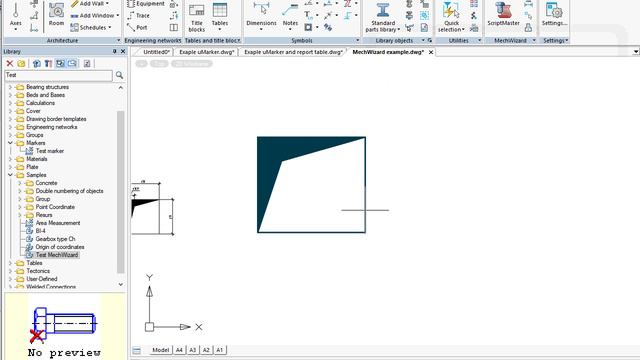Expand the Concrete subfolder
This screenshot has width=640, height=360.
coord(20,183)
